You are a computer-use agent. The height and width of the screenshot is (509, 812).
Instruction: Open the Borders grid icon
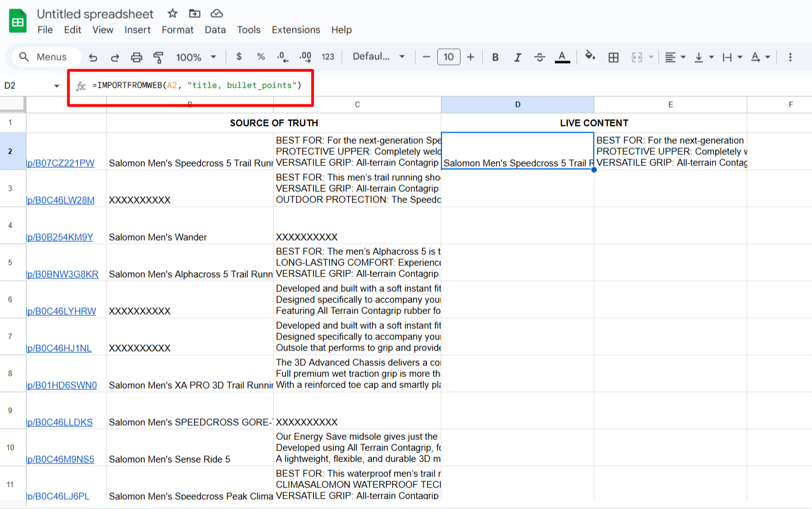point(613,57)
